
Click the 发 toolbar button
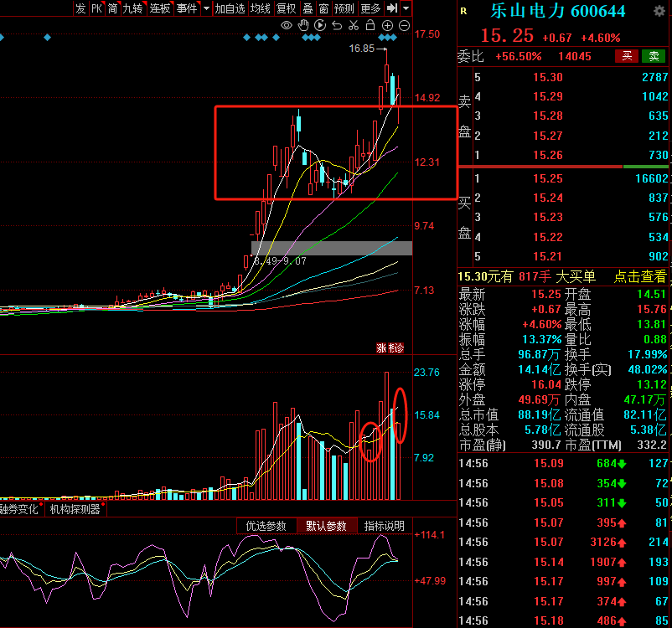coord(80,8)
